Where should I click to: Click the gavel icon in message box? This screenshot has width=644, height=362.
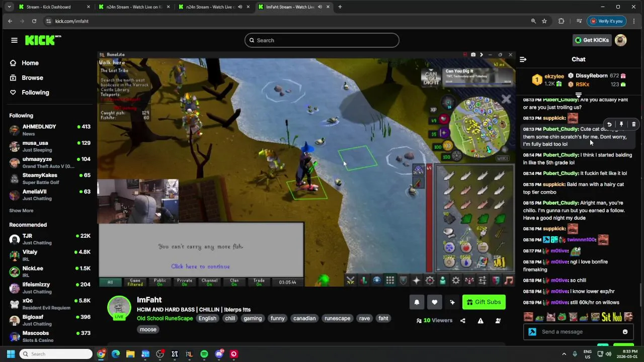532,332
